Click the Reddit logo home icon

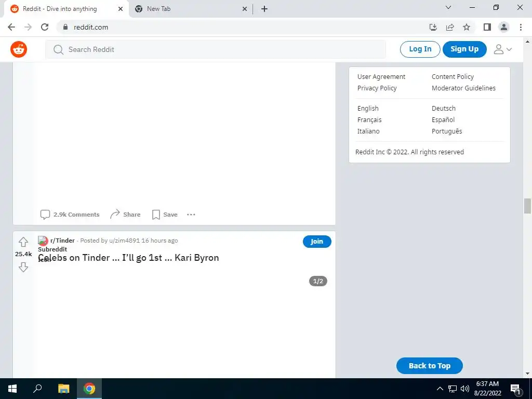coord(19,49)
